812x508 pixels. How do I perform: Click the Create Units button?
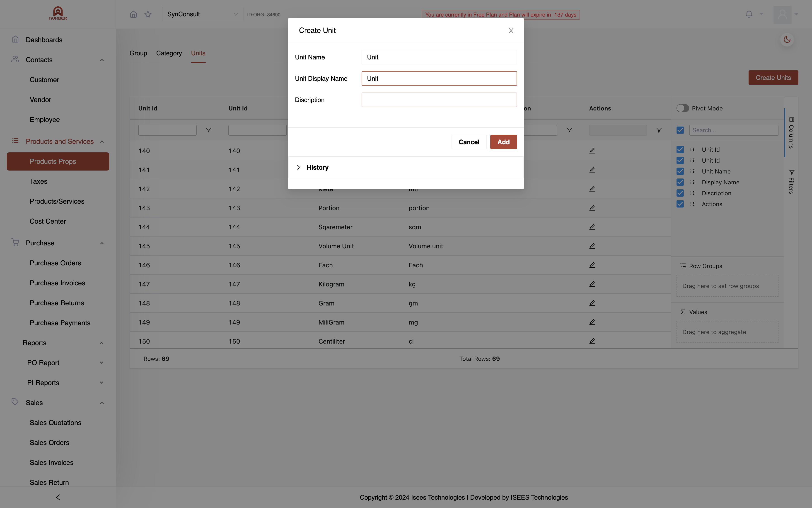click(x=773, y=78)
